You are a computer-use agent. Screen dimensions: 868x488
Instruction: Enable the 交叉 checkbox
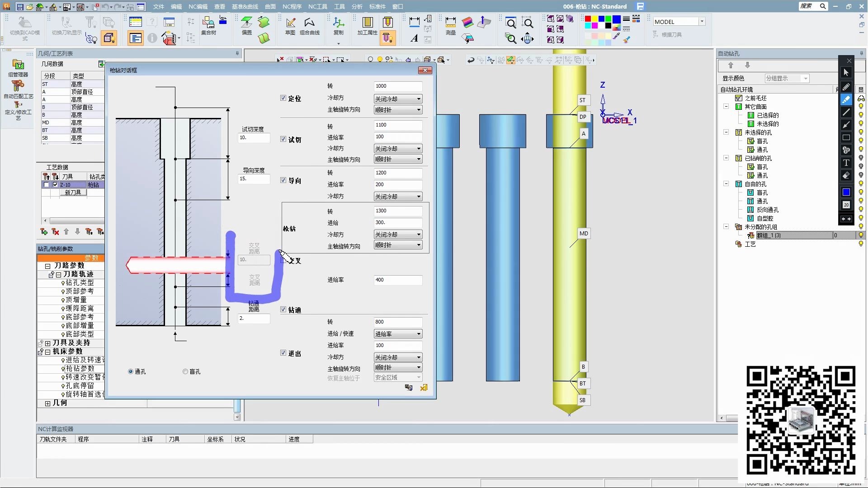point(283,260)
